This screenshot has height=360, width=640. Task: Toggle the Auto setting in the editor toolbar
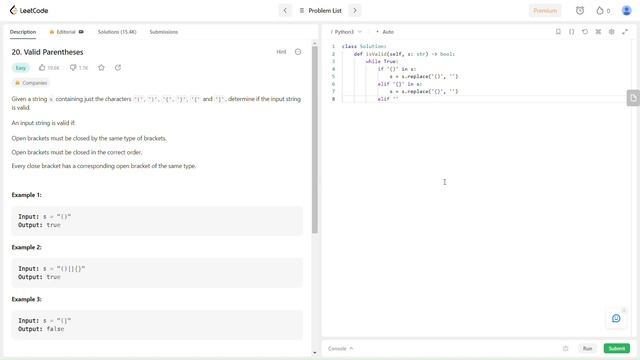[384, 32]
